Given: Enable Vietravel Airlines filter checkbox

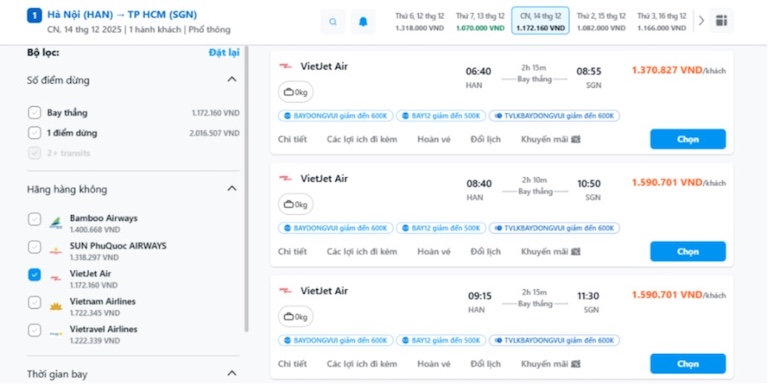Looking at the screenshot, I should pos(34,330).
